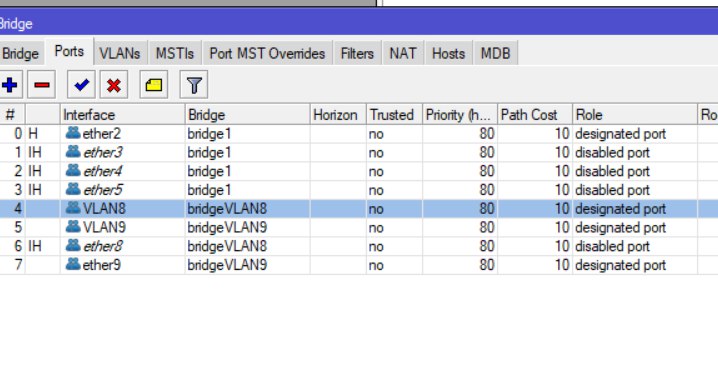The width and height of the screenshot is (718, 372).
Task: Click row number 5
Action: pyautogui.click(x=18, y=228)
